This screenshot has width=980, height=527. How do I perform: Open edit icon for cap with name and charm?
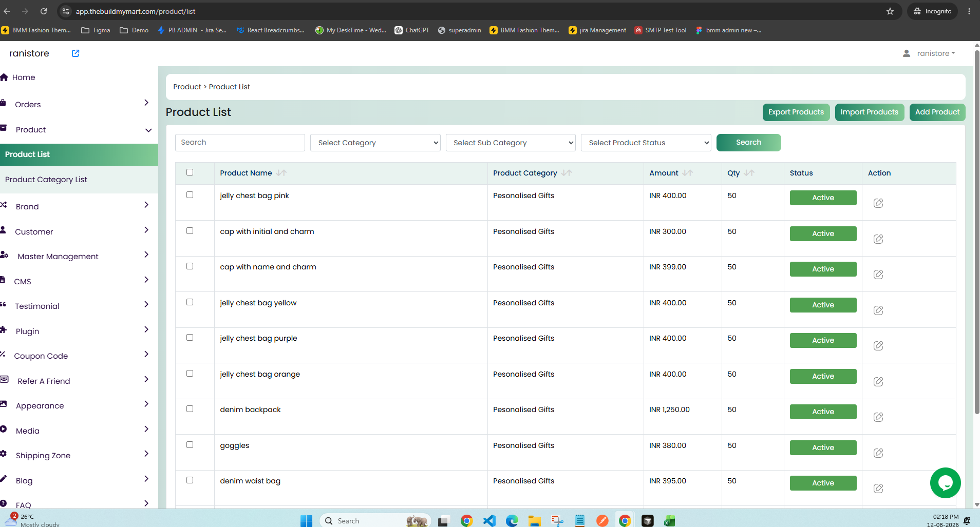[878, 275]
